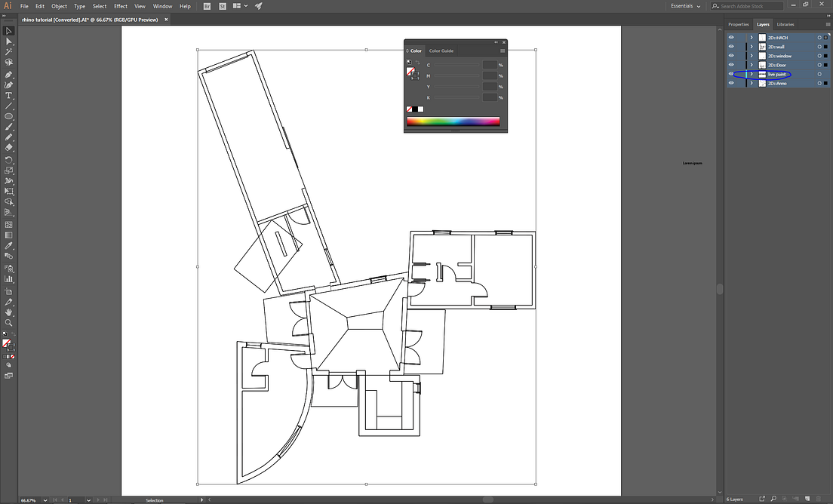
Task: Select the Artboard tool
Action: [8, 291]
